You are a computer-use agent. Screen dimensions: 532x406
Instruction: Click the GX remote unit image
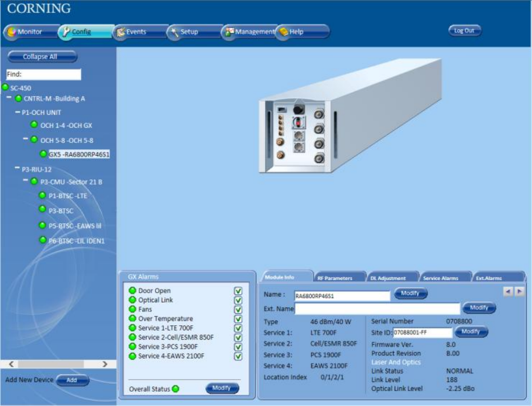[349, 115]
